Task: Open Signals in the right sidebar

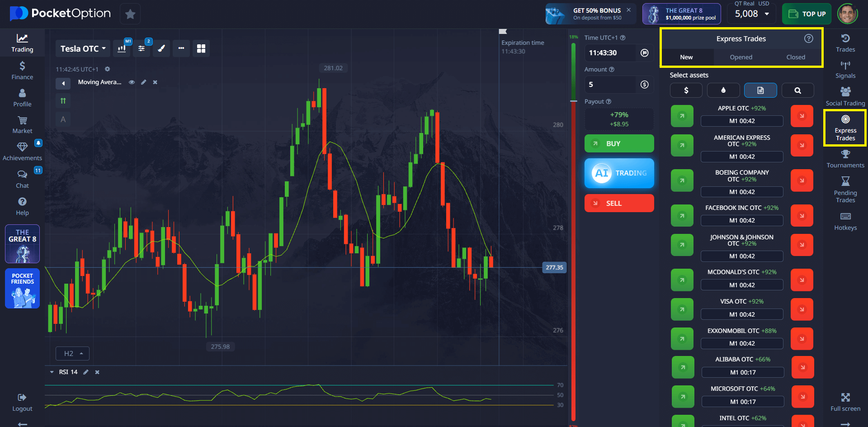Action: [845, 70]
